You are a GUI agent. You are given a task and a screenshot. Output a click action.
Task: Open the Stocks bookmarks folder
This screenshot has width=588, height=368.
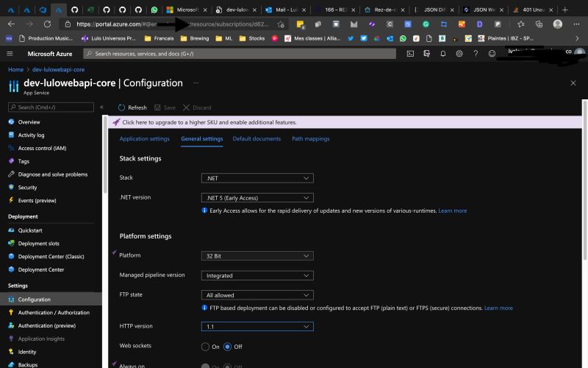pyautogui.click(x=252, y=38)
